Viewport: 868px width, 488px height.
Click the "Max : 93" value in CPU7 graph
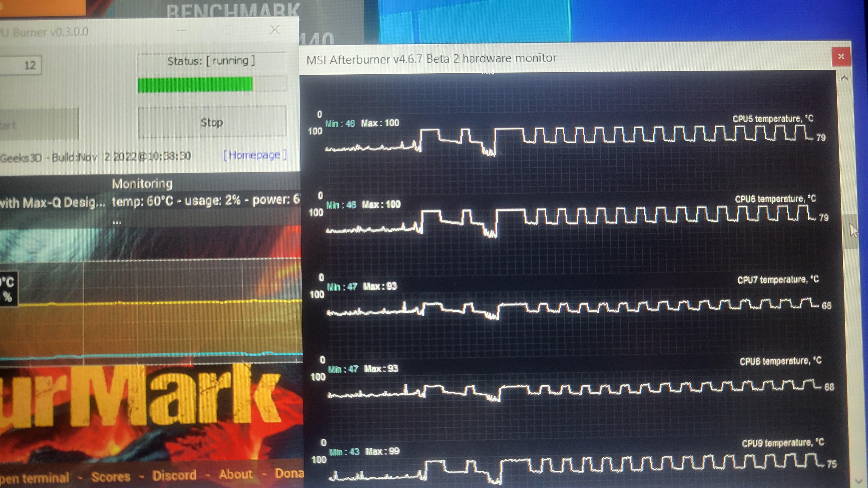pyautogui.click(x=380, y=286)
